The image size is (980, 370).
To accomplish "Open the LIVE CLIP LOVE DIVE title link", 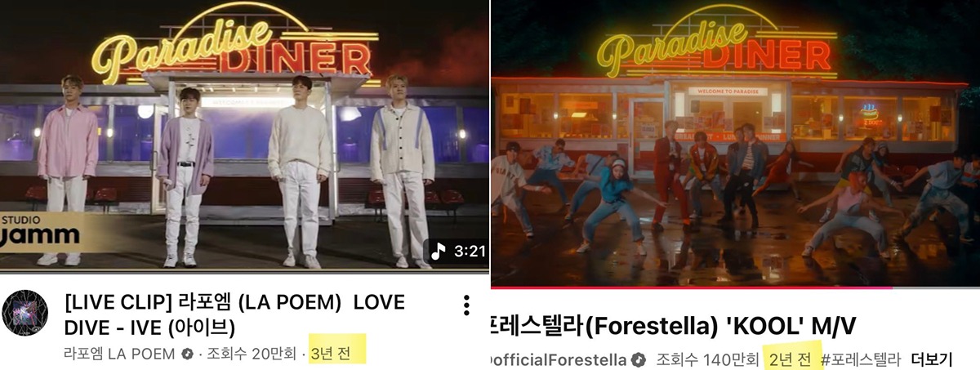I will (234, 314).
